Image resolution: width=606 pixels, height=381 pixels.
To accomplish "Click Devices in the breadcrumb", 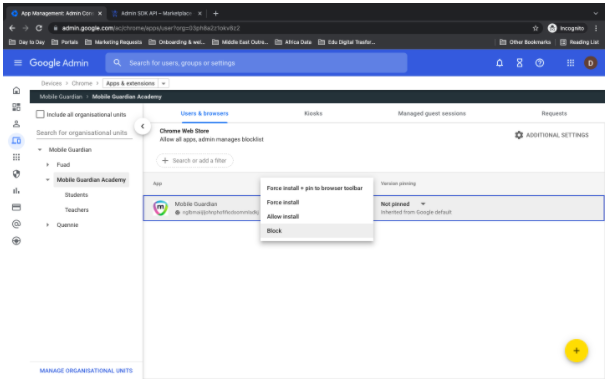I will pos(51,83).
